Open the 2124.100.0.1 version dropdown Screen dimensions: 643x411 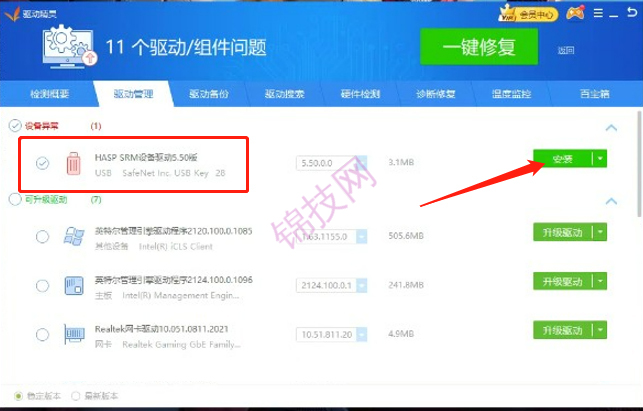pyautogui.click(x=361, y=285)
